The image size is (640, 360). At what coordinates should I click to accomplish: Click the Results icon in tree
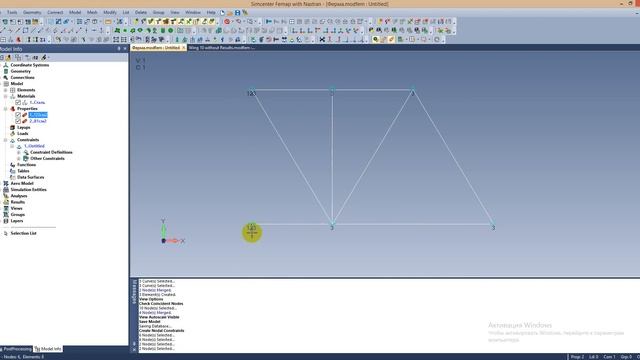pyautogui.click(x=6, y=202)
